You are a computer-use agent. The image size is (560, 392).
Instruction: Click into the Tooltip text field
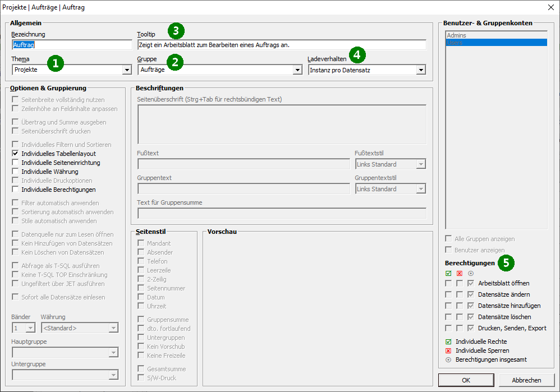[281, 45]
